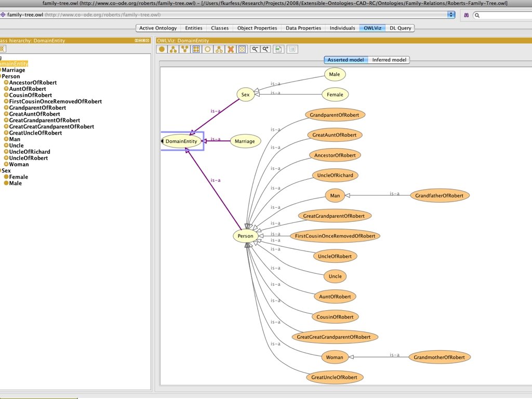Image resolution: width=532 pixels, height=399 pixels.
Task: Click the Sex node in the graph
Action: pos(245,95)
